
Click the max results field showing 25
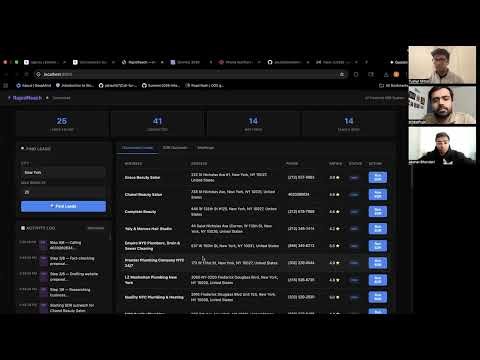(x=63, y=192)
